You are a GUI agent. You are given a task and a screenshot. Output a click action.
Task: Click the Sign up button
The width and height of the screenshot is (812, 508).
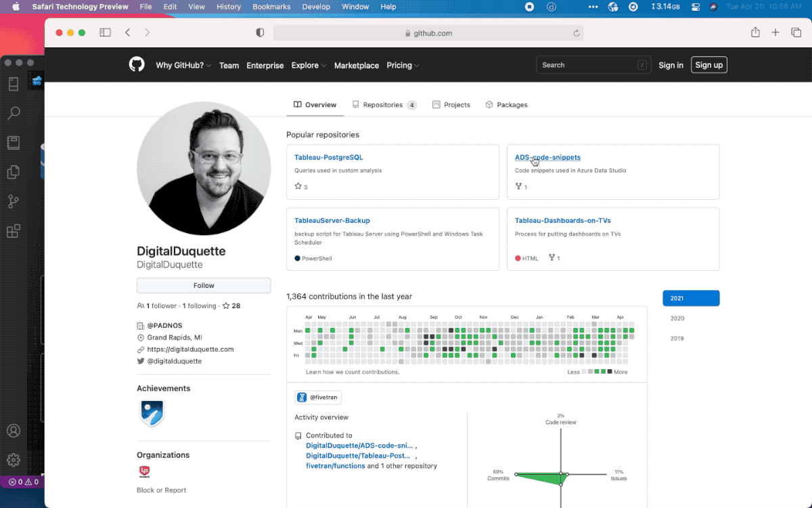coord(708,65)
